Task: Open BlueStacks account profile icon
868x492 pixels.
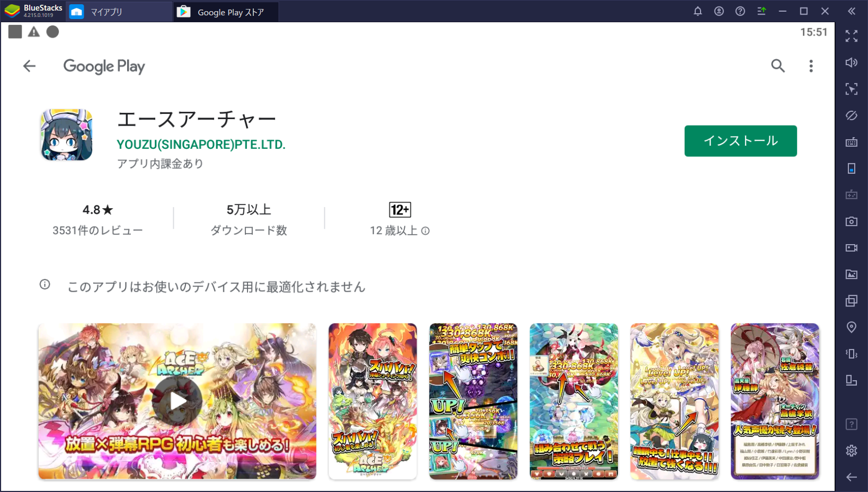Action: tap(719, 11)
